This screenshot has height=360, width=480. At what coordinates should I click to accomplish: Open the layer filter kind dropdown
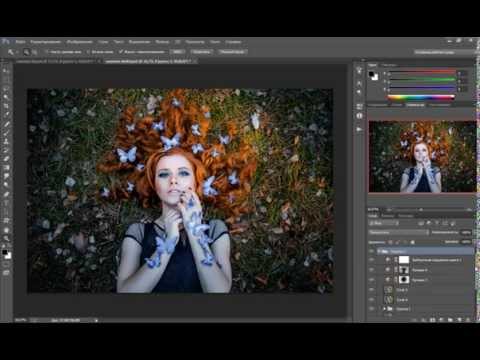tap(384, 223)
